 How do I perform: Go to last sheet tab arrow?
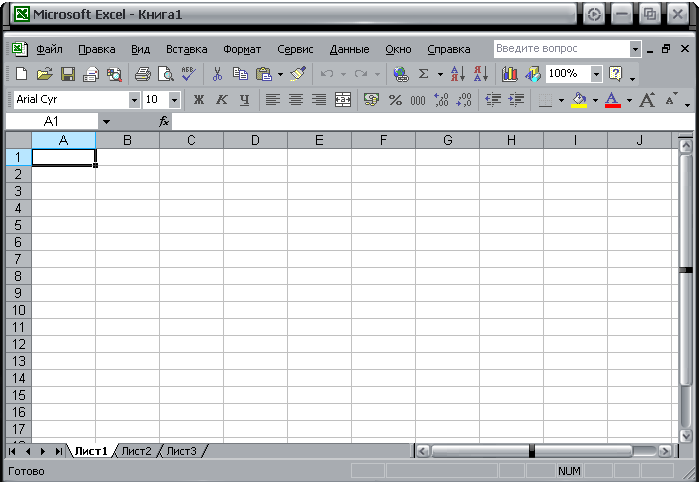click(58, 451)
